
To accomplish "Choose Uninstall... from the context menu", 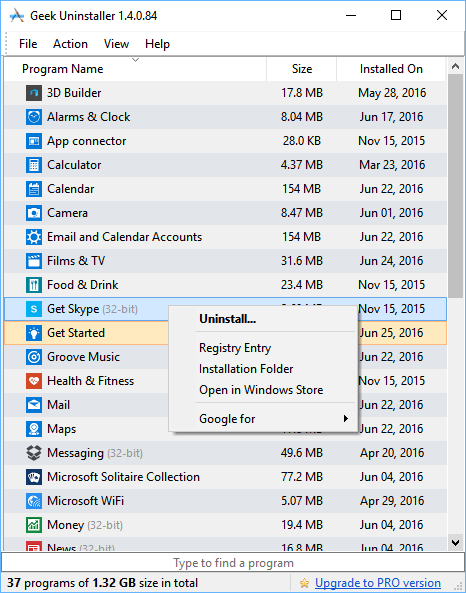I will coord(263,319).
